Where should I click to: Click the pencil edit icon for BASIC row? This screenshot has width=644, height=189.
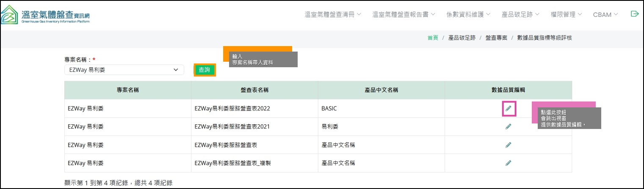(x=508, y=109)
